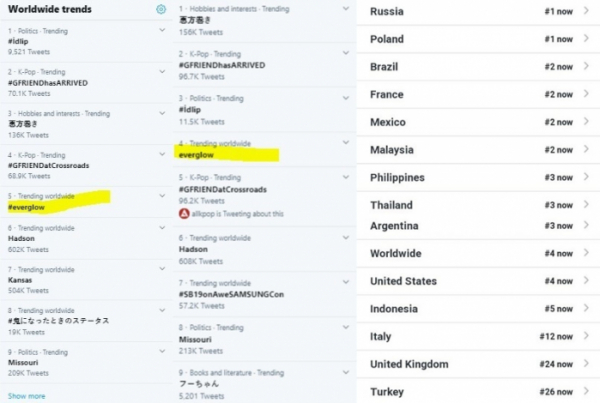Expand options for #SB19onAweSAMSUNGCon trend
The height and width of the screenshot is (403, 600).
[x=345, y=283]
